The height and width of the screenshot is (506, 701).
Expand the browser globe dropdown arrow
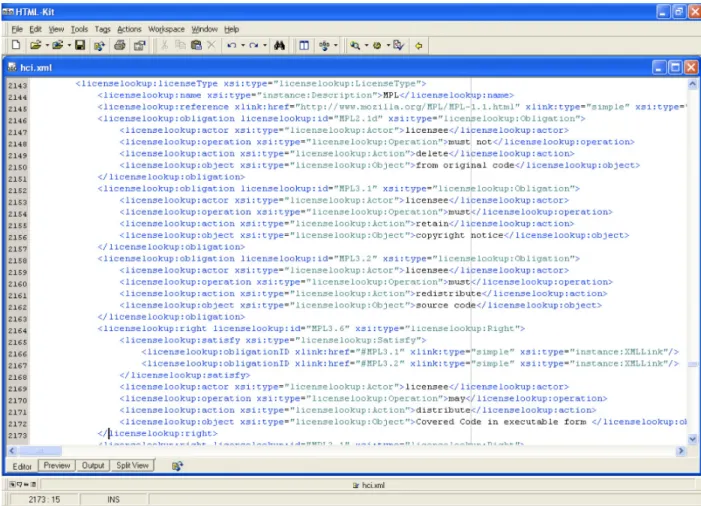(388, 46)
